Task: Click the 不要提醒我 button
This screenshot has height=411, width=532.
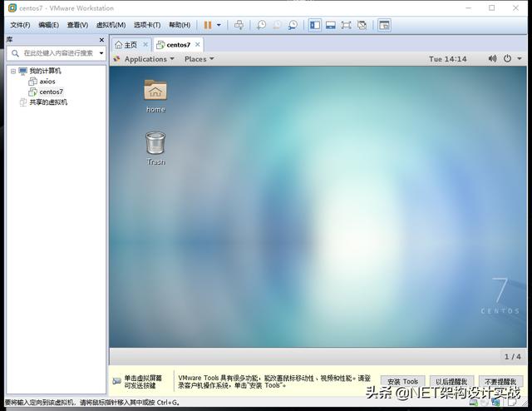Action: pyautogui.click(x=500, y=382)
